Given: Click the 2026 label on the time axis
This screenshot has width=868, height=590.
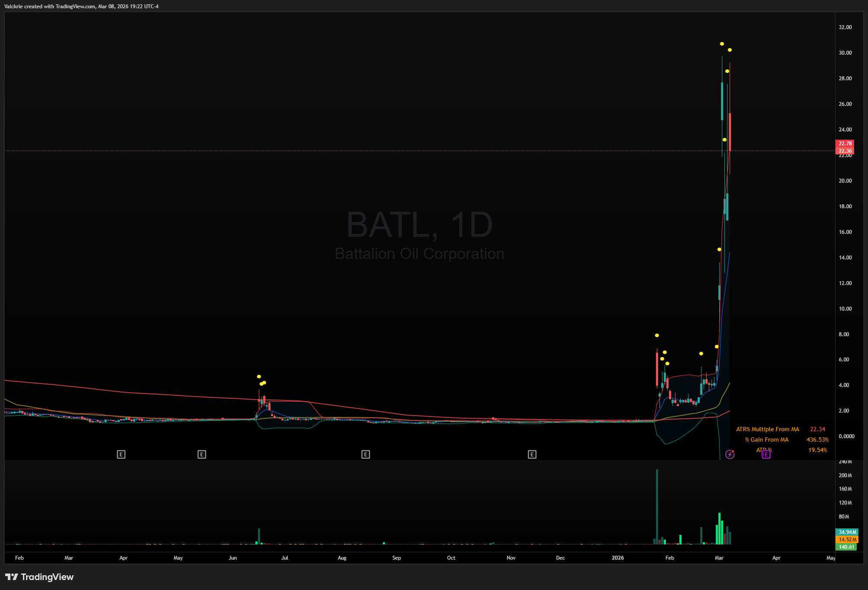Looking at the screenshot, I should pos(618,558).
